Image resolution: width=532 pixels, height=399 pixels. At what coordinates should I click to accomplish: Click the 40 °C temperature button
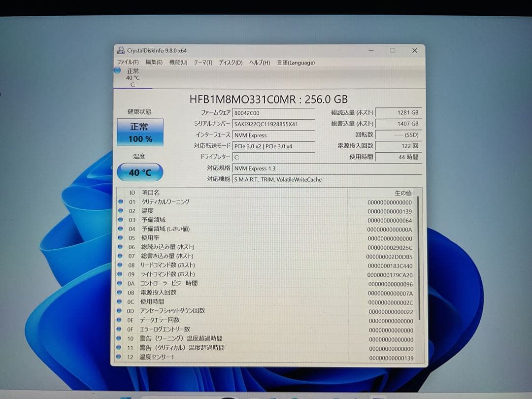click(140, 172)
